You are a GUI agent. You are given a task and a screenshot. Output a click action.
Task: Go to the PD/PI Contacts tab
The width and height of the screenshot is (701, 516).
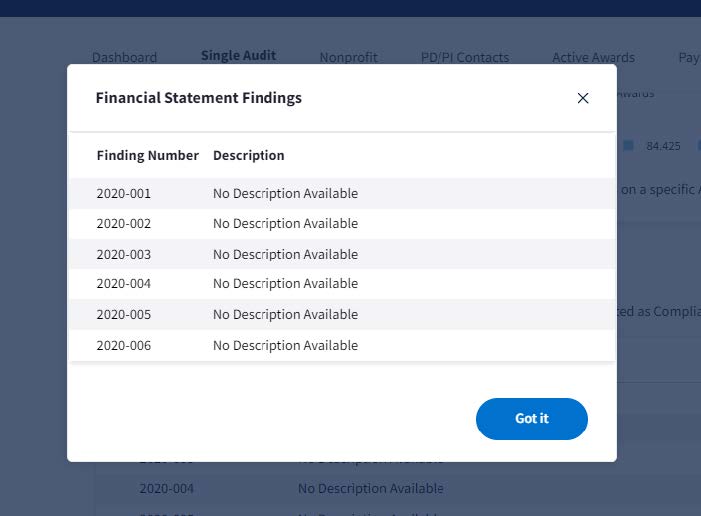pos(465,57)
